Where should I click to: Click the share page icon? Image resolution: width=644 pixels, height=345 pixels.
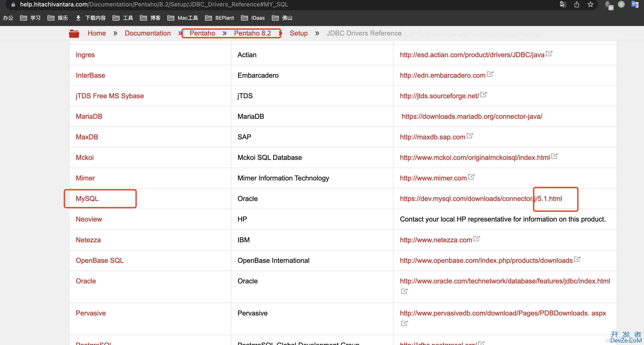[x=577, y=4]
